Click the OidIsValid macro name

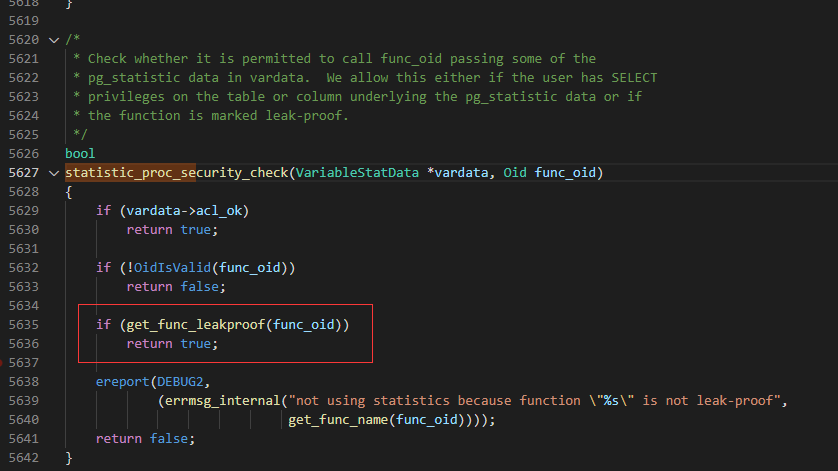[172, 268]
